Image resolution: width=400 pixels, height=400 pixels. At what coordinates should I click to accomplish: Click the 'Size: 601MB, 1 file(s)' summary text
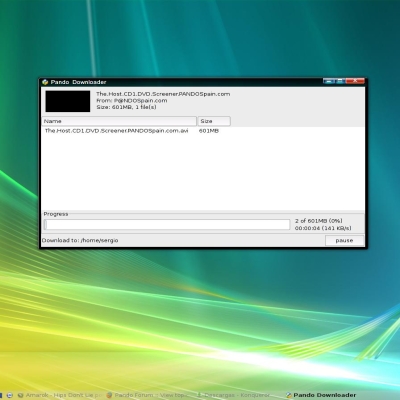[126, 107]
